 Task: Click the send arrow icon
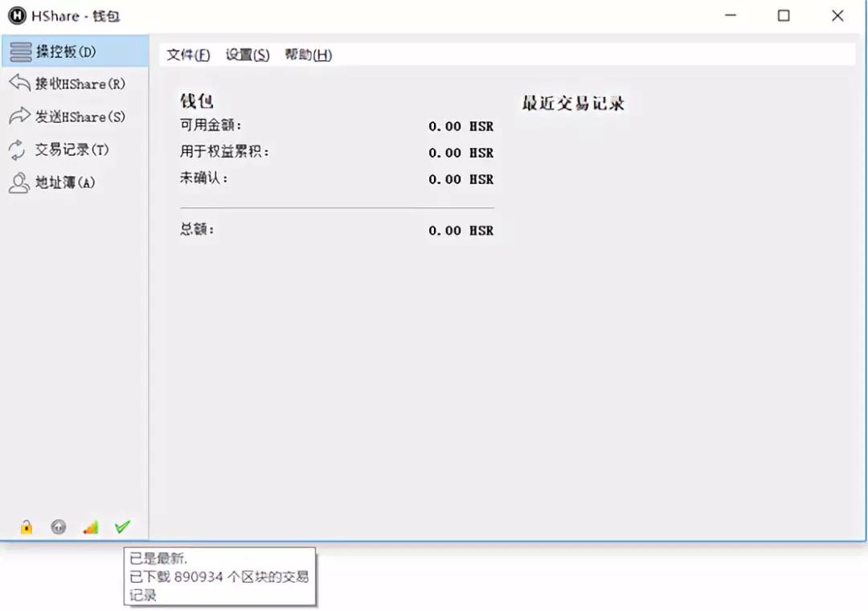[20, 116]
